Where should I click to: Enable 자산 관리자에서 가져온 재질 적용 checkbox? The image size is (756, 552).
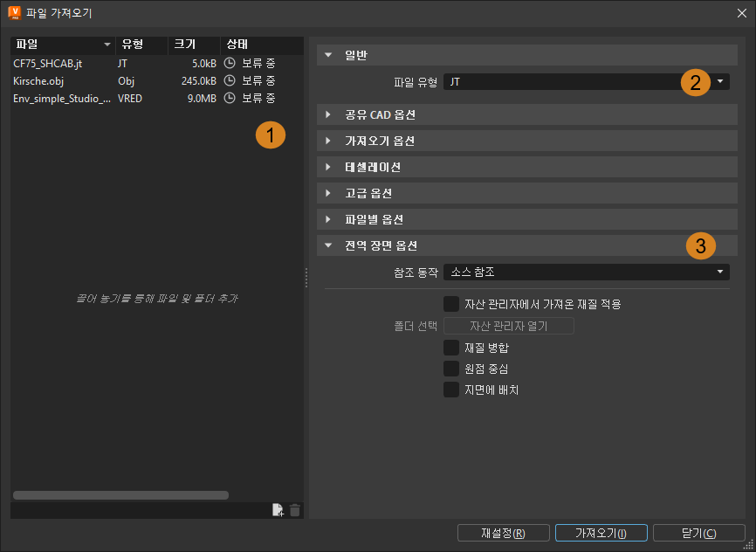pos(451,305)
